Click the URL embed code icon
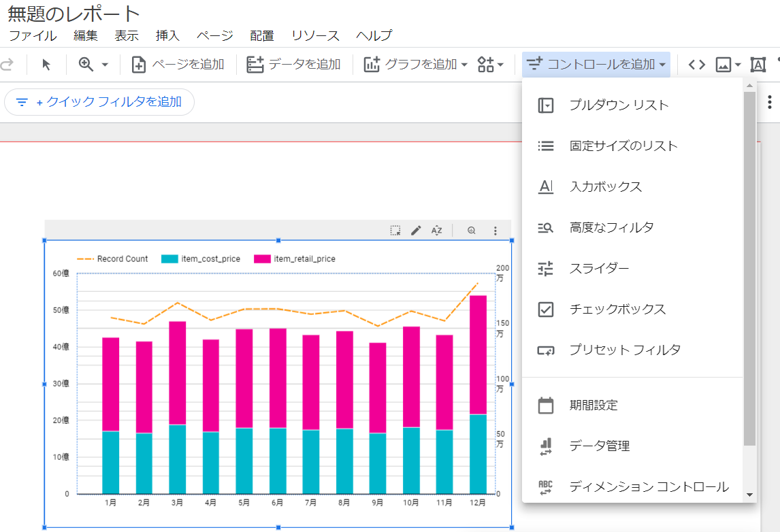The height and width of the screenshot is (532, 780). pyautogui.click(x=697, y=65)
